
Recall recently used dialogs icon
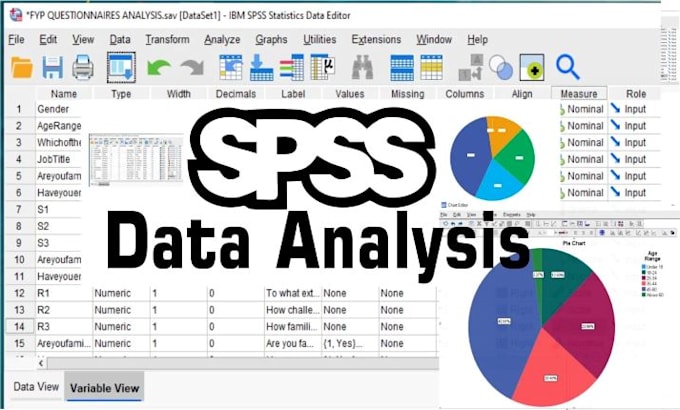coord(121,68)
